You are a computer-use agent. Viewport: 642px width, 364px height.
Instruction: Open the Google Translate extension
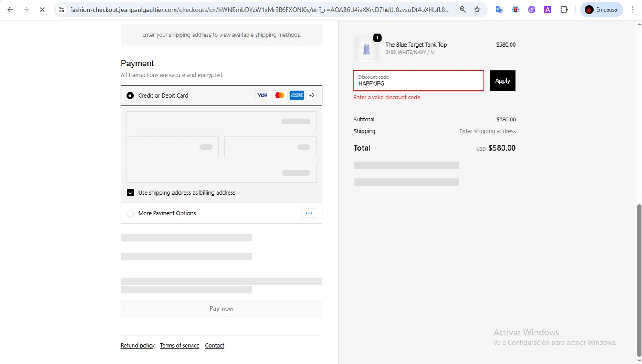click(499, 9)
